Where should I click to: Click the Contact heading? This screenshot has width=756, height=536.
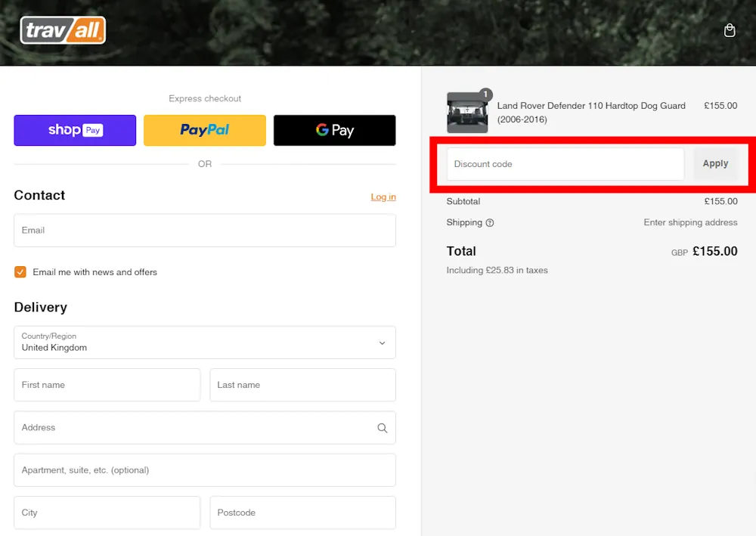coord(39,195)
